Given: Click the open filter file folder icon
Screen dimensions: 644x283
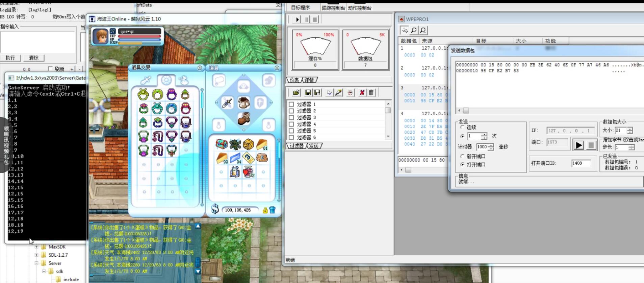Looking at the screenshot, I should pos(296,92).
